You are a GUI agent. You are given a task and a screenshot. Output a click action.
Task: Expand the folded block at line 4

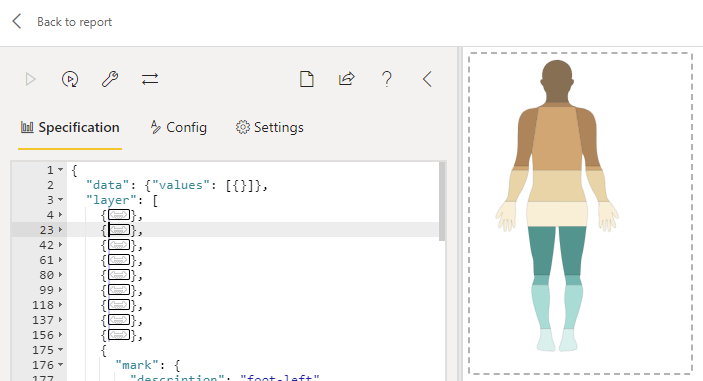tap(61, 215)
